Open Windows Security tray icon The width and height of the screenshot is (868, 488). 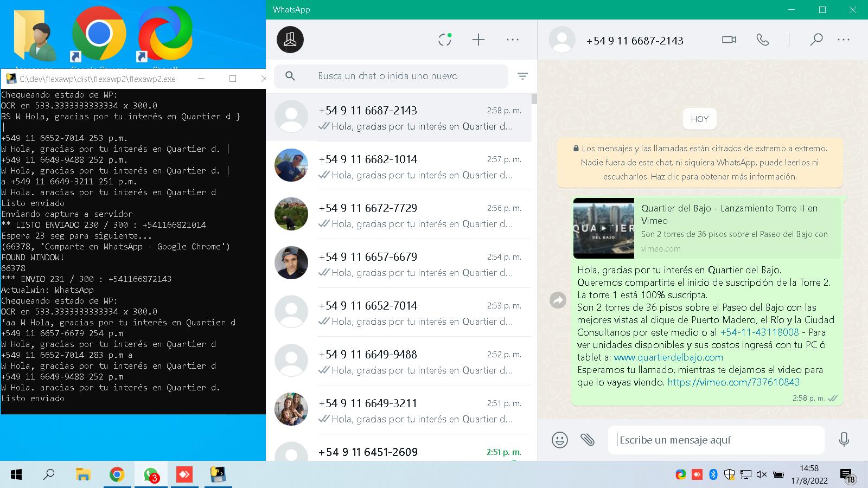[730, 475]
